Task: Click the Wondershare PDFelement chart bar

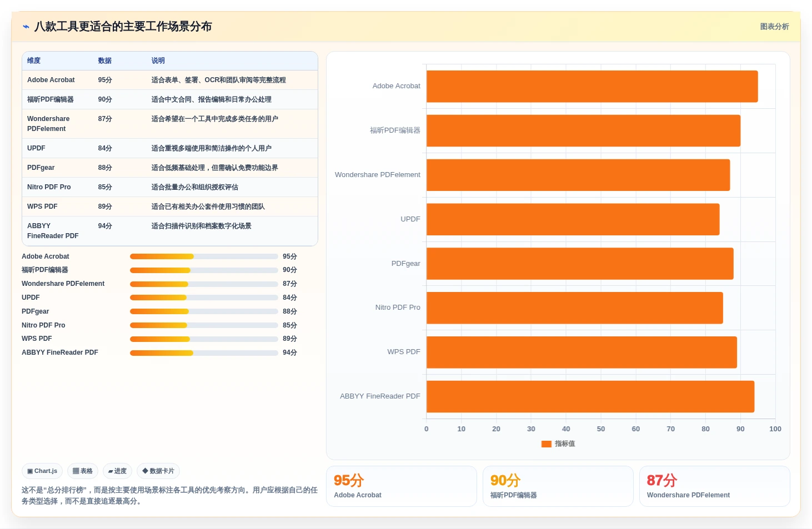Action: click(x=578, y=175)
